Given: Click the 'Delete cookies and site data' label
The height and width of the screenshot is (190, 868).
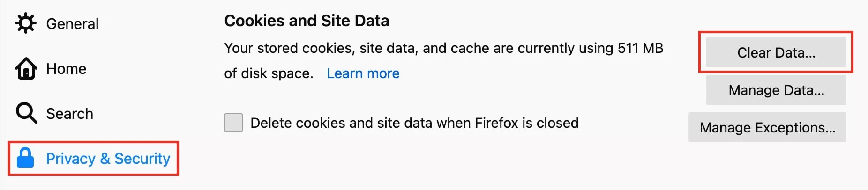Looking at the screenshot, I should click(x=414, y=123).
